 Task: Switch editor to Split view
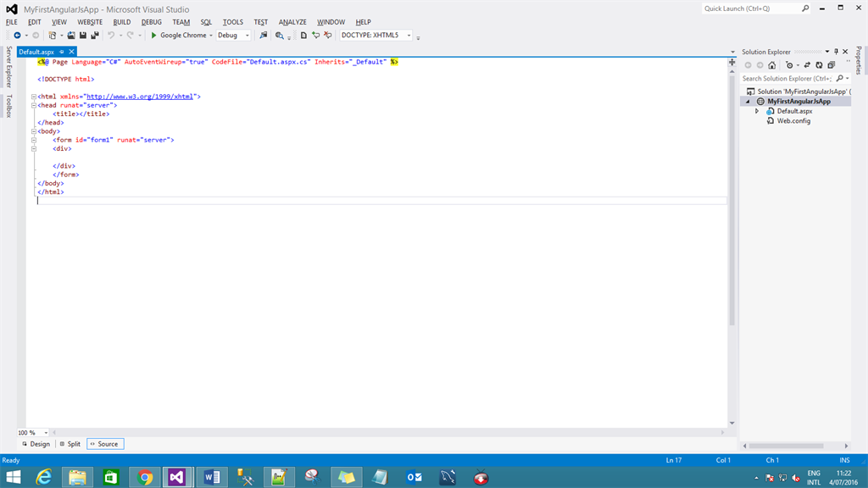70,444
